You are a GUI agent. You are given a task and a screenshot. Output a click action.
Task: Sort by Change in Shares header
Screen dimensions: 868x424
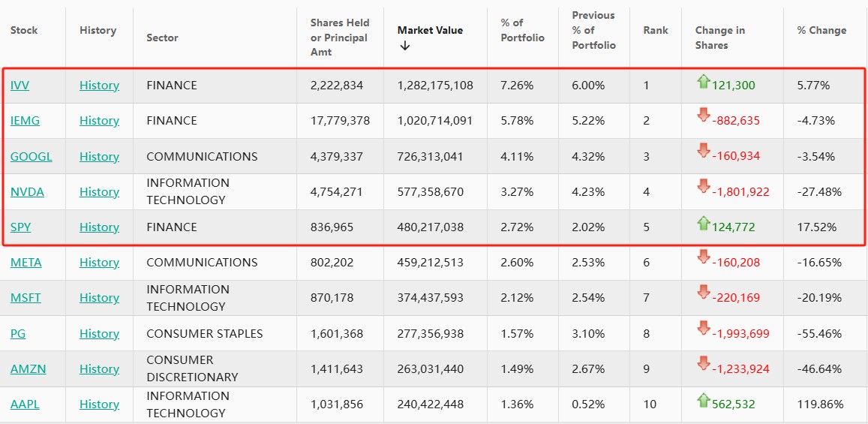pyautogui.click(x=719, y=38)
